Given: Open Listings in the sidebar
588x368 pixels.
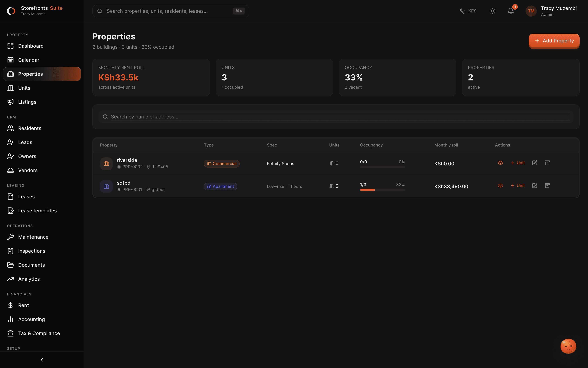Looking at the screenshot, I should tap(42, 102).
